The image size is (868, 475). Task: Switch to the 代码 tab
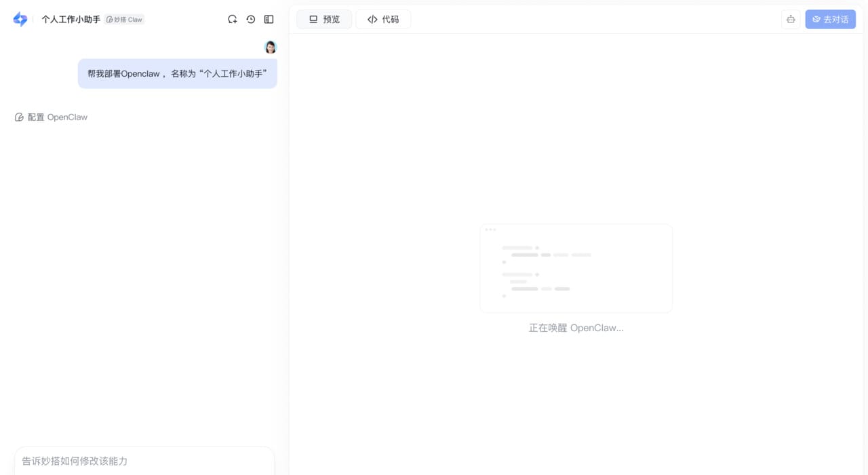tap(383, 19)
